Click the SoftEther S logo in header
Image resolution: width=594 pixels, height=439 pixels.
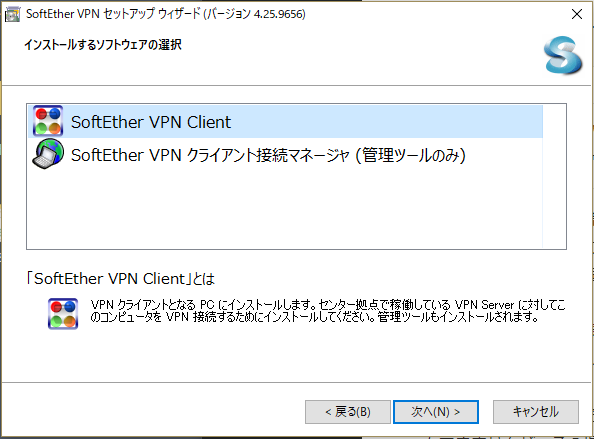click(x=563, y=55)
